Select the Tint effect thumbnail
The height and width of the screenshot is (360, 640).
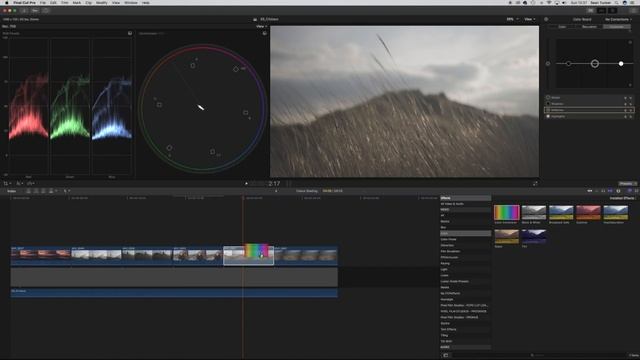(x=533, y=237)
